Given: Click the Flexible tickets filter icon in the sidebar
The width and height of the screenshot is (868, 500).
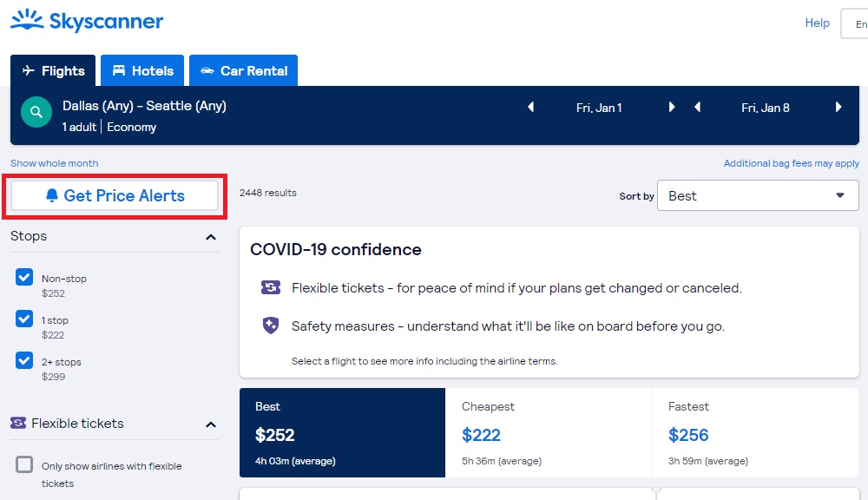Looking at the screenshot, I should click(18, 423).
